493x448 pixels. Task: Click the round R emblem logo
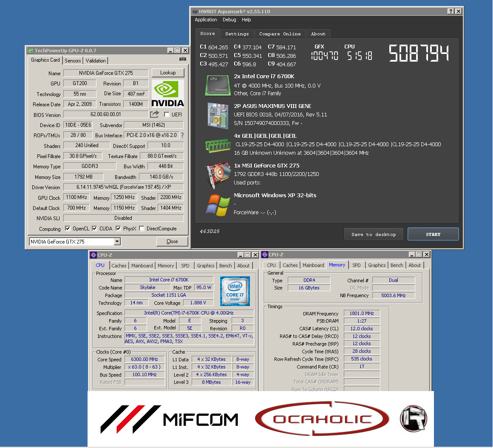[x=414, y=418]
